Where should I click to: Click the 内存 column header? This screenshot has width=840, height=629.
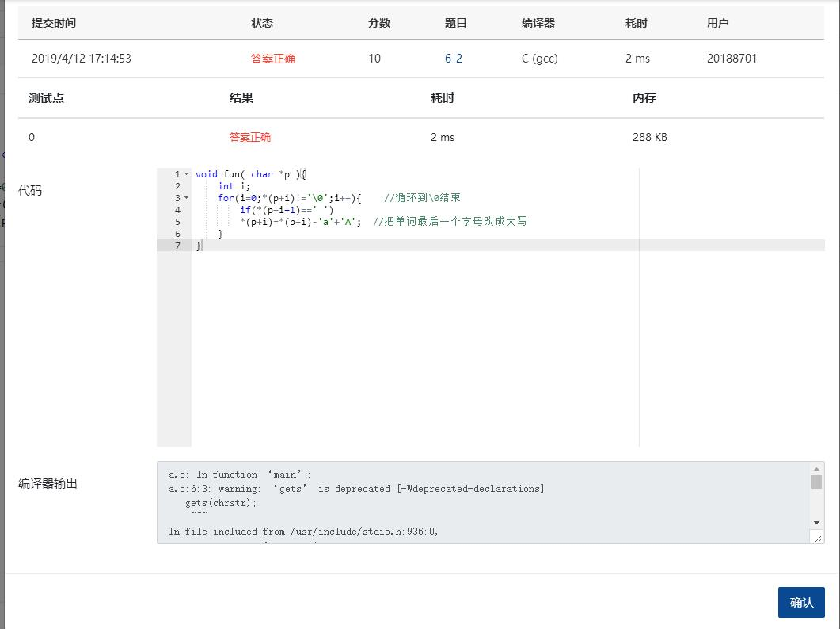(644, 98)
